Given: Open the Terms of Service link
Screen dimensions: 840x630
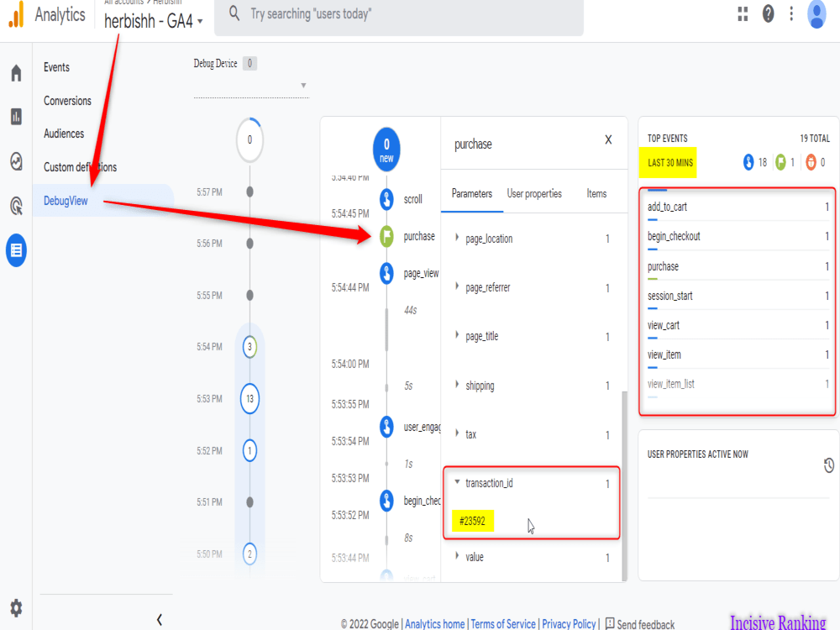Looking at the screenshot, I should click(x=502, y=624).
